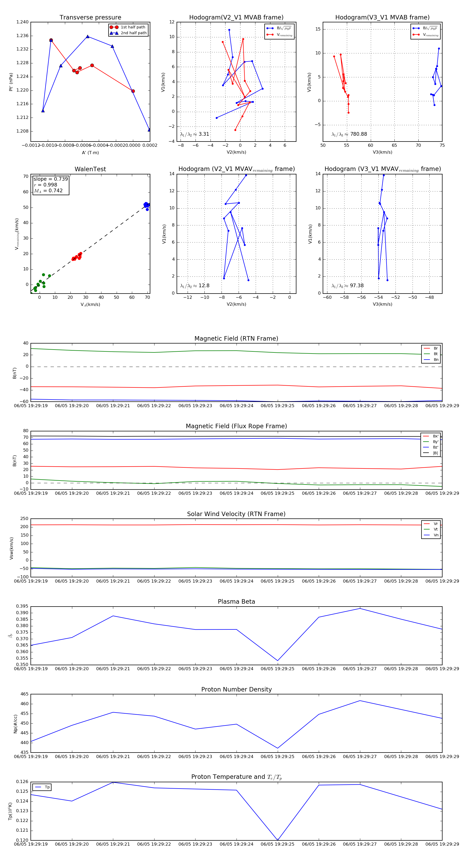This screenshot has width=473, height=868.
Task: Click the '06/05 19:29:29' tick under Proton Temperature
Action: click(x=442, y=844)
